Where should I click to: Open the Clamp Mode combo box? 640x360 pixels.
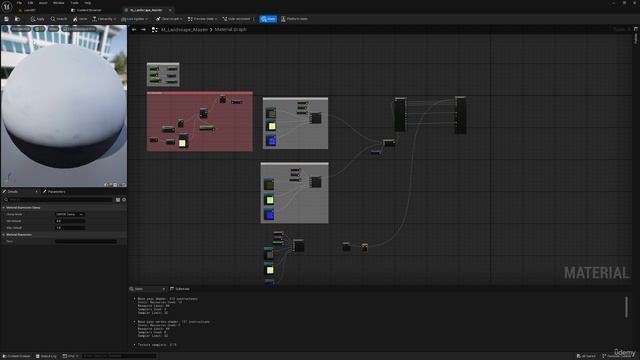coord(70,214)
